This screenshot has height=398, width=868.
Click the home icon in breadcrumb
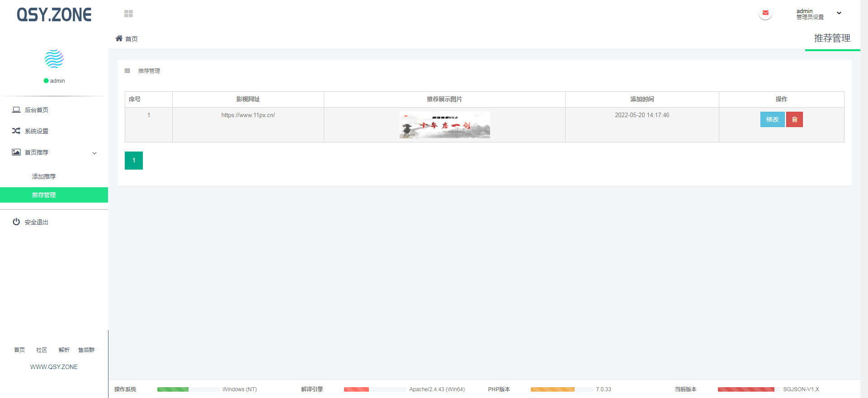119,38
